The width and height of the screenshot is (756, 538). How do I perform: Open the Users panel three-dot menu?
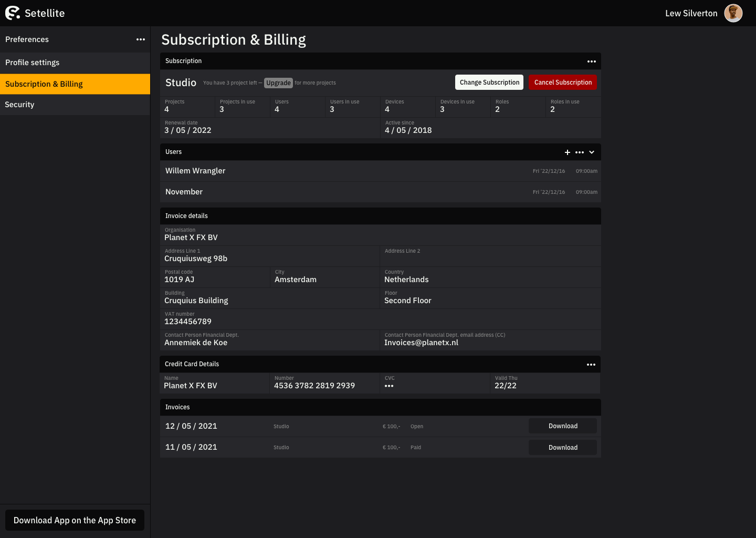[x=580, y=152]
